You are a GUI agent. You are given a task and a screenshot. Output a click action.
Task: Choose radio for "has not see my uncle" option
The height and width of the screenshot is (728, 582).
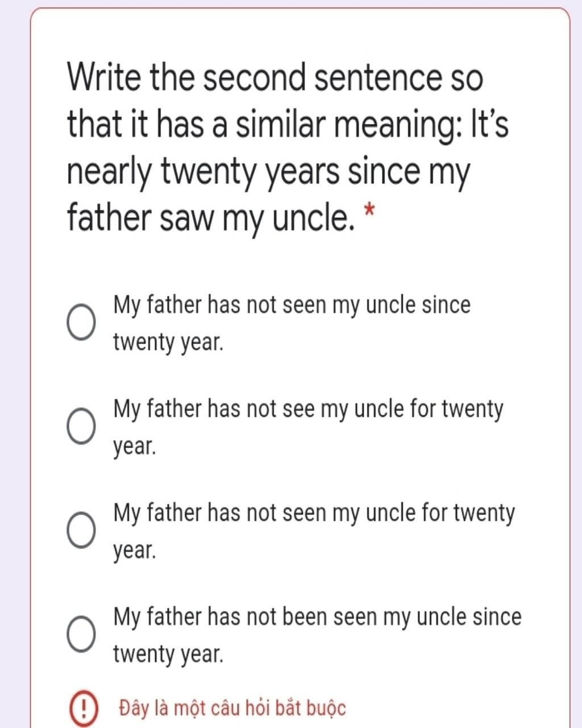point(81,427)
